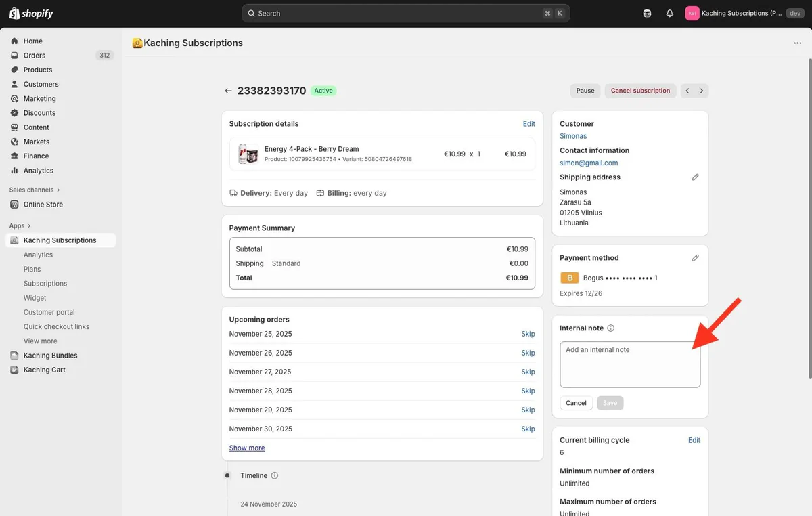
Task: Skip the November 28, 2025 order
Action: (528, 391)
